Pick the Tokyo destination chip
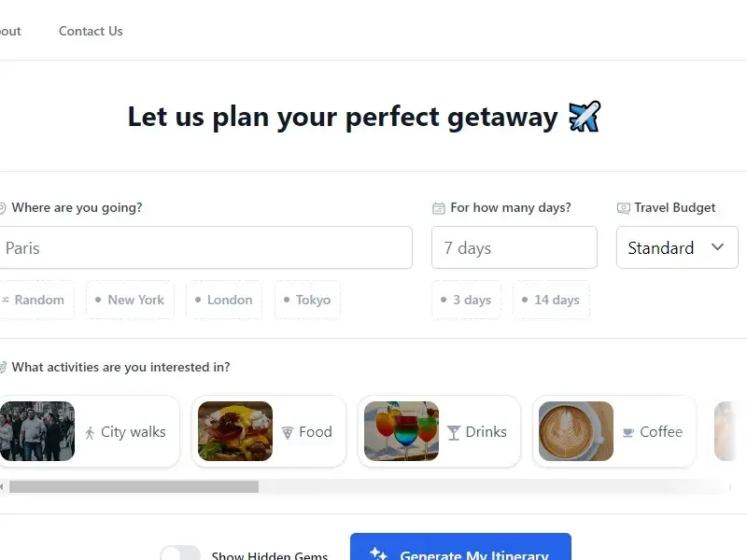 tap(307, 300)
